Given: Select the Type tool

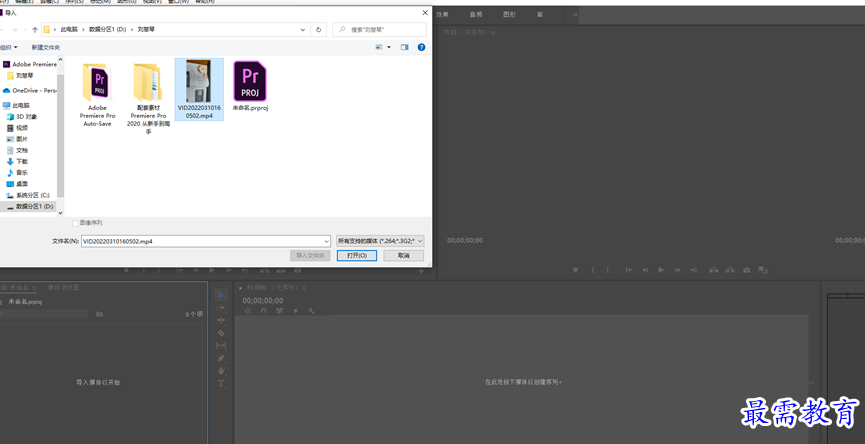Looking at the screenshot, I should click(221, 384).
